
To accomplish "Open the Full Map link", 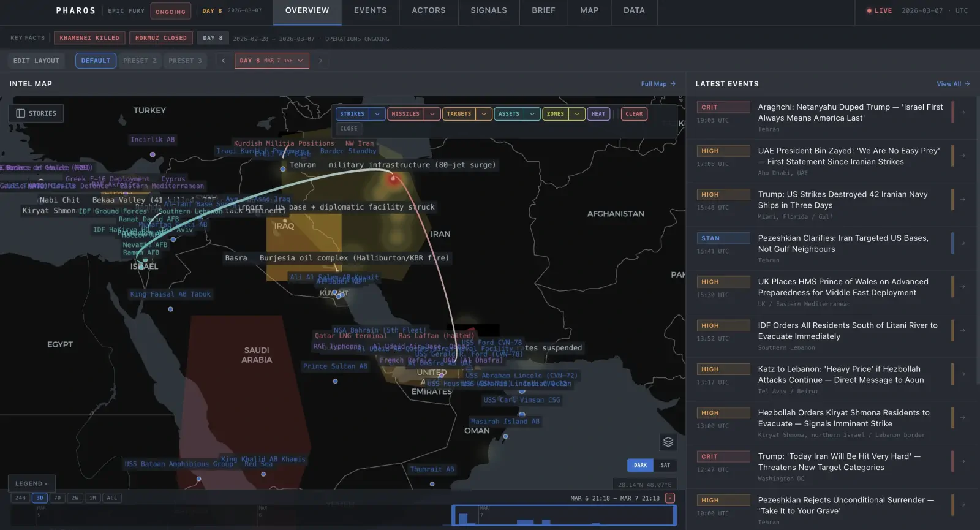I will click(x=658, y=84).
